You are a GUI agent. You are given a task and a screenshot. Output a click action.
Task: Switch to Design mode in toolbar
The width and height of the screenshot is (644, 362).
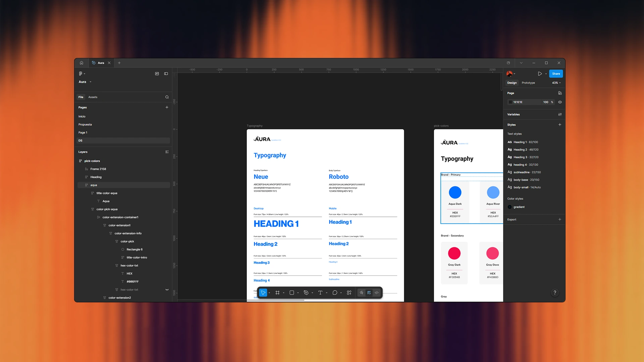click(369, 293)
